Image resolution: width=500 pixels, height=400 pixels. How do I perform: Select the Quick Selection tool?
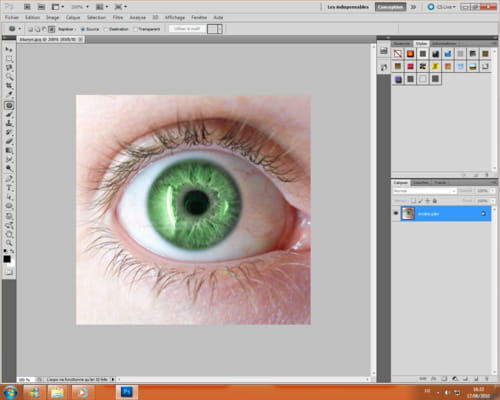pos(9,77)
